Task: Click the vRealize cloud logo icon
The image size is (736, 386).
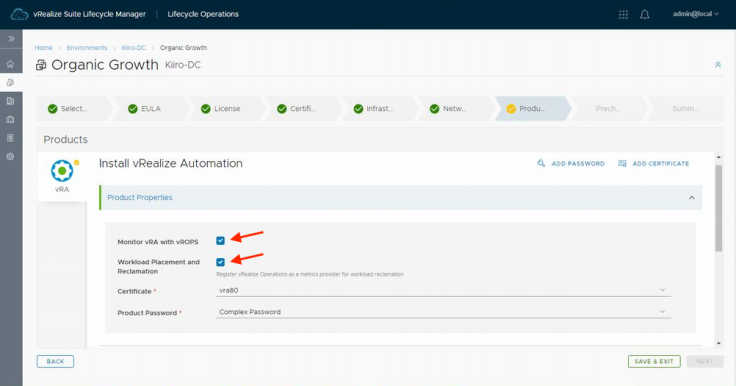Action: pyautogui.click(x=19, y=14)
